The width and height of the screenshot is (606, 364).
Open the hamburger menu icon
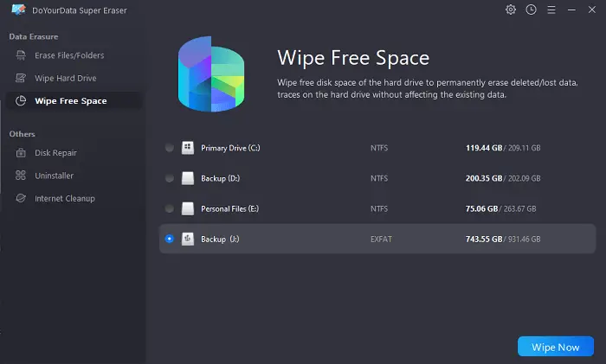point(551,10)
